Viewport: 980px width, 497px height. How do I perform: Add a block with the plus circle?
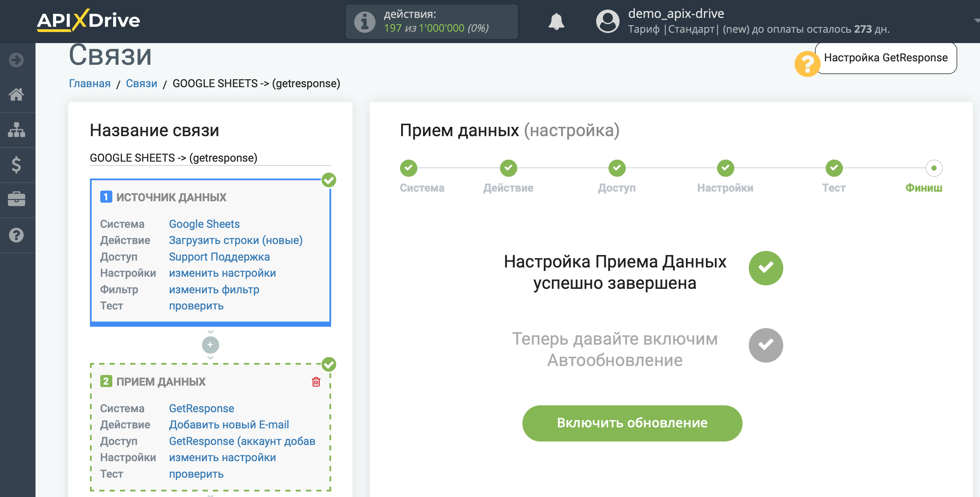click(x=211, y=345)
